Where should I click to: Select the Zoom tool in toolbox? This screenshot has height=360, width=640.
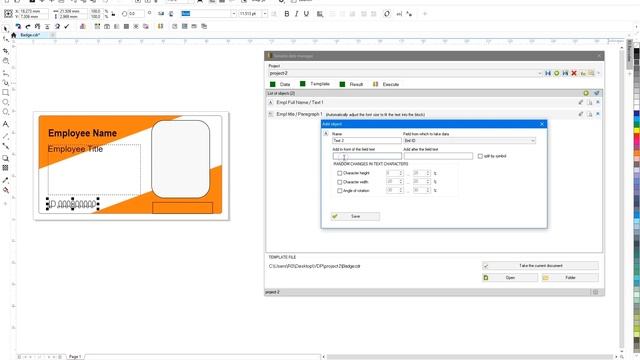tap(5, 60)
